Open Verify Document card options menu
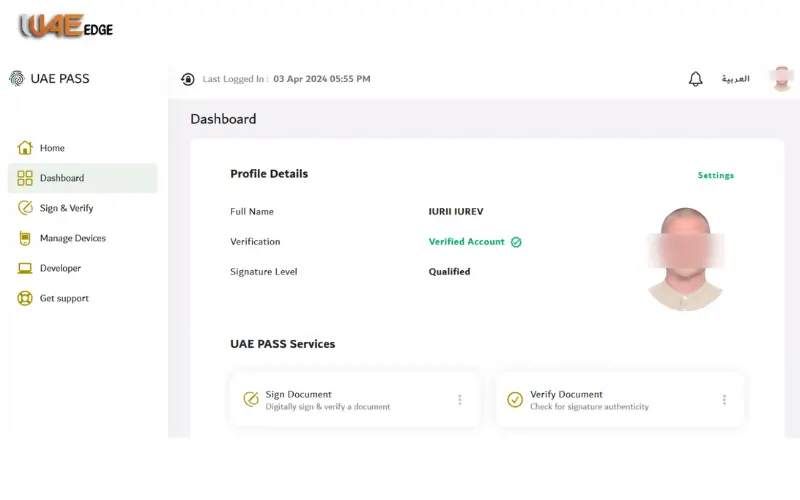800x500 pixels. coord(724,399)
